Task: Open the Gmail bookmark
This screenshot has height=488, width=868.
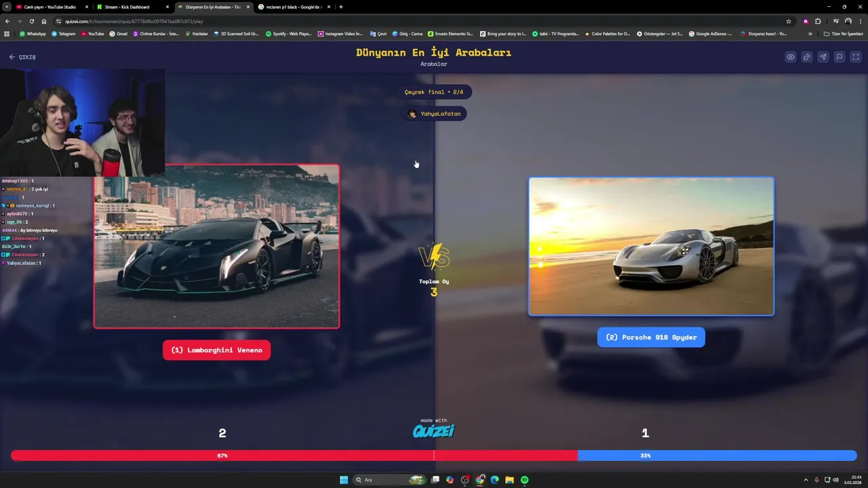Action: coord(118,33)
